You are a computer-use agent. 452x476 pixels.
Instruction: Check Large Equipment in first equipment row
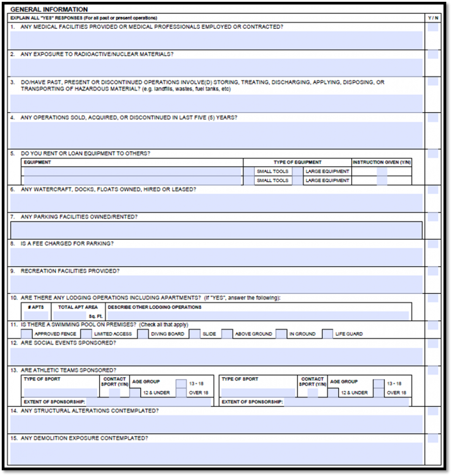coord(298,172)
